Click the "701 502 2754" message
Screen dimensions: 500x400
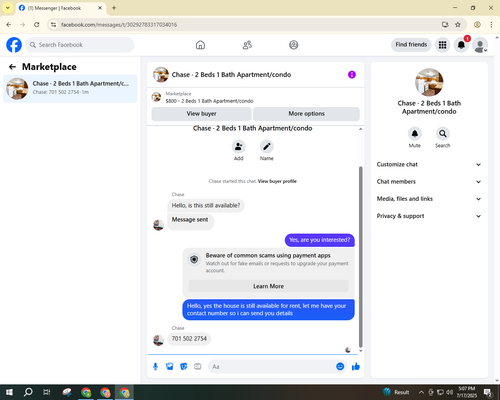tap(189, 339)
